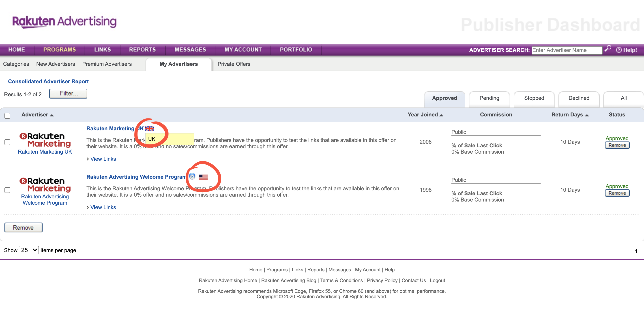This screenshot has height=326, width=644.
Task: Focus the Enter Advertiser Name search field
Action: pos(567,50)
